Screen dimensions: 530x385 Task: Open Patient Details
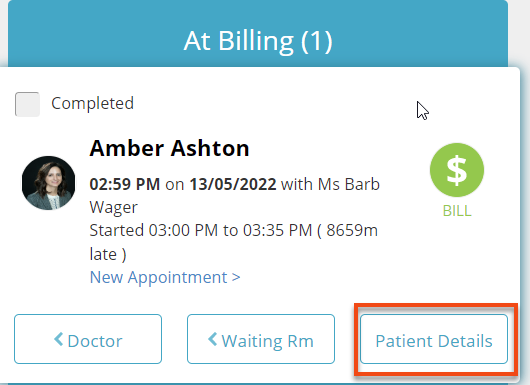[x=434, y=339]
